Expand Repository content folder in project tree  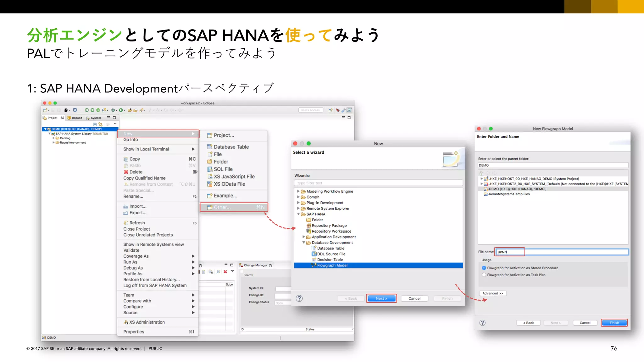pos(53,142)
